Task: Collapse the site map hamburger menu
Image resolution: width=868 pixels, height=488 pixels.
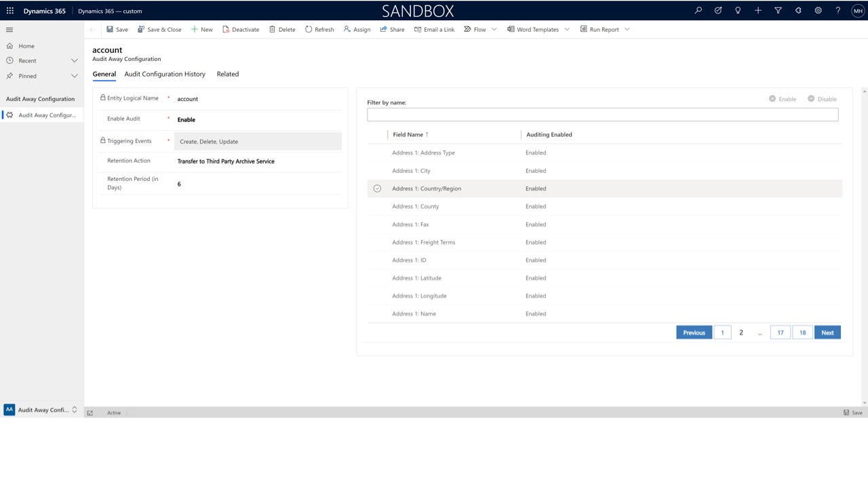Action: [x=9, y=30]
